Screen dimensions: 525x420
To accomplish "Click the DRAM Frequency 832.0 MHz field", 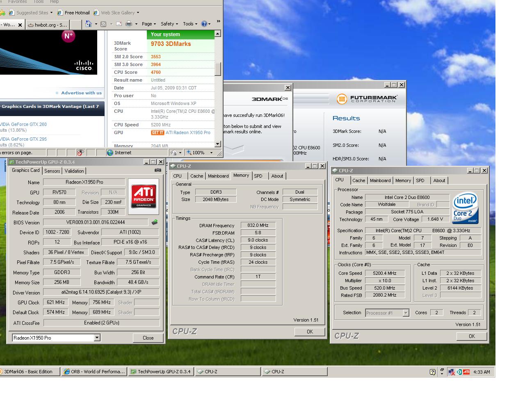I will pyautogui.click(x=258, y=225).
